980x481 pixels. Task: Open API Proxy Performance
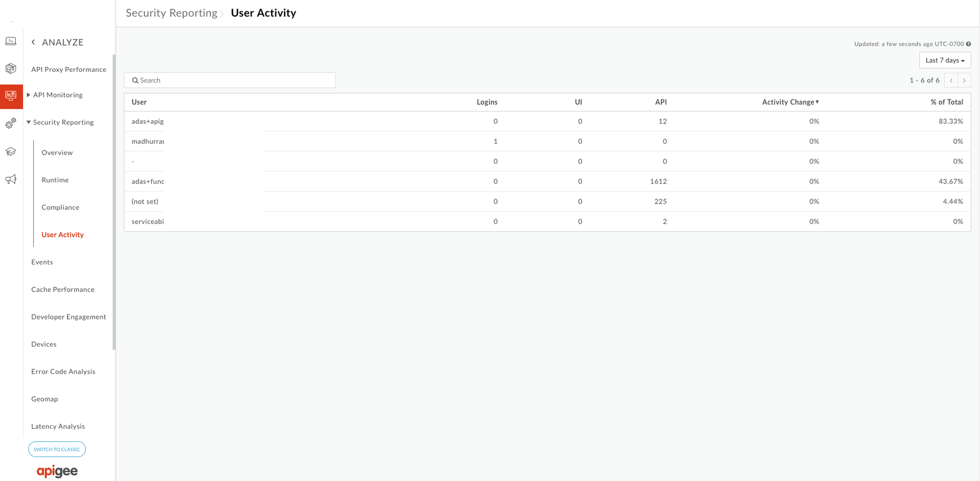point(69,70)
